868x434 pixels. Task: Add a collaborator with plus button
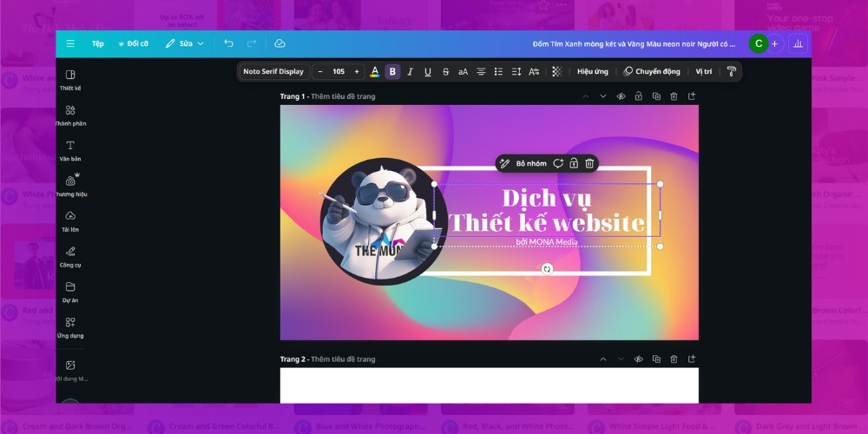(774, 43)
